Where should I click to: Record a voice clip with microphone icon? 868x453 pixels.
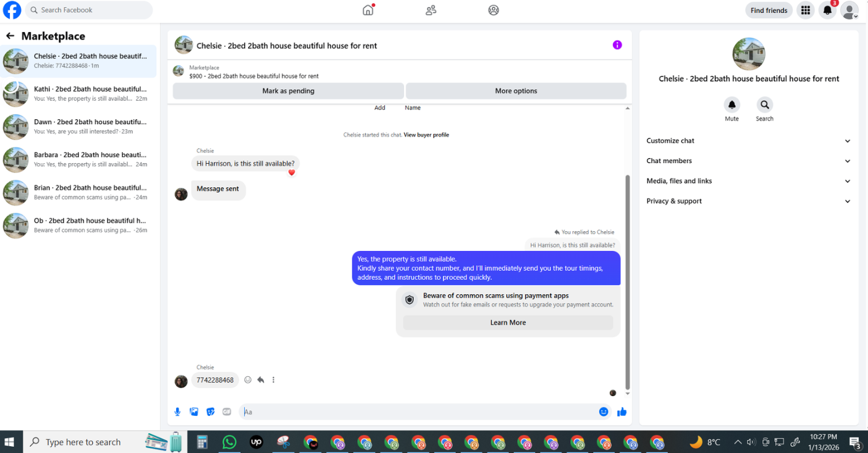click(177, 412)
